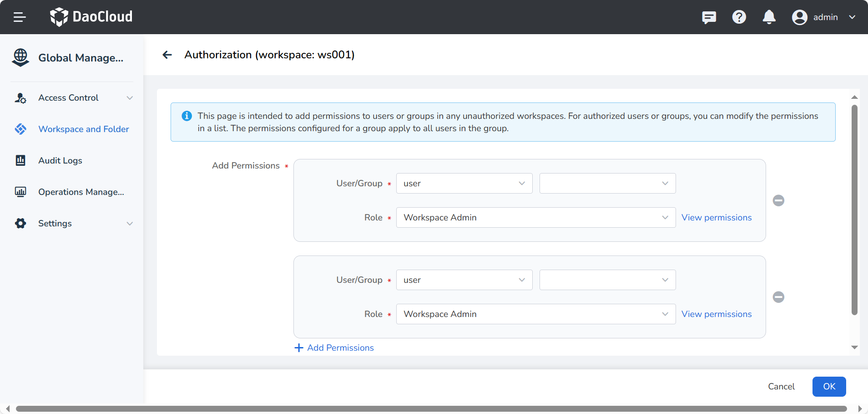Open the second Role Workspace Admin dropdown
Image resolution: width=868 pixels, height=414 pixels.
tap(535, 314)
